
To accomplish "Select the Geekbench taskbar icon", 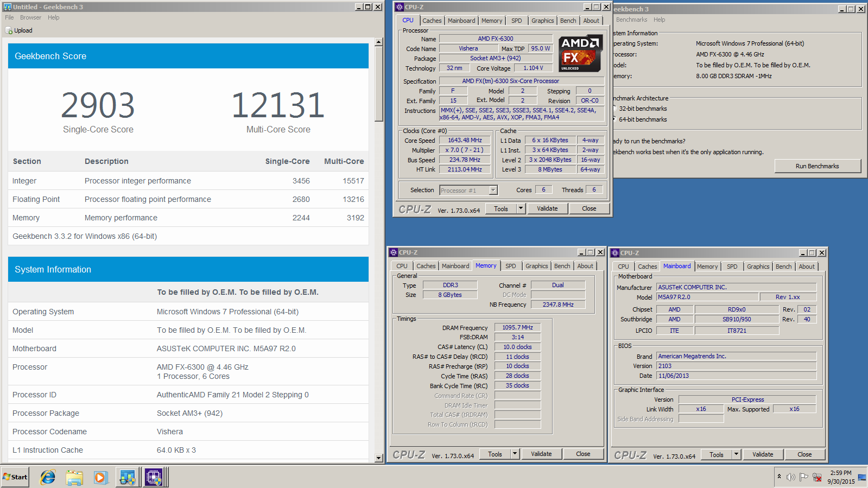I will pyautogui.click(x=128, y=477).
